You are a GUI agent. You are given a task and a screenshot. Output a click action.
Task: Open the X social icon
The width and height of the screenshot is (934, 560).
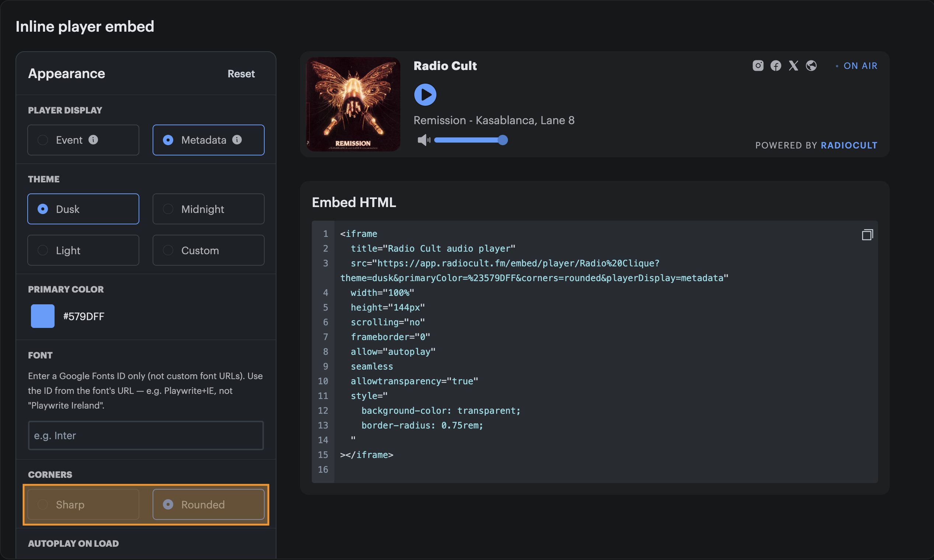[793, 66]
